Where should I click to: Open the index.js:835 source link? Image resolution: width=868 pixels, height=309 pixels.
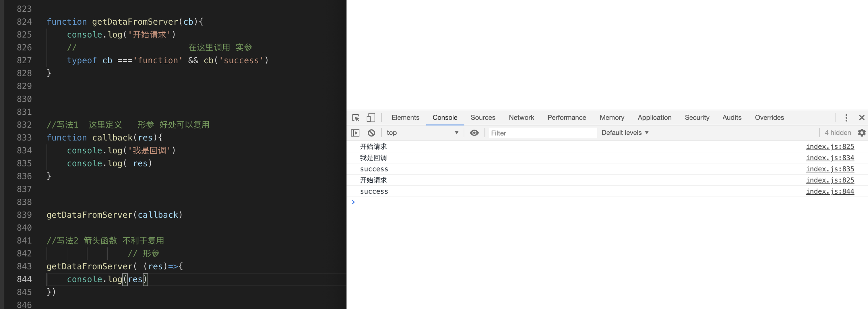[830, 169]
